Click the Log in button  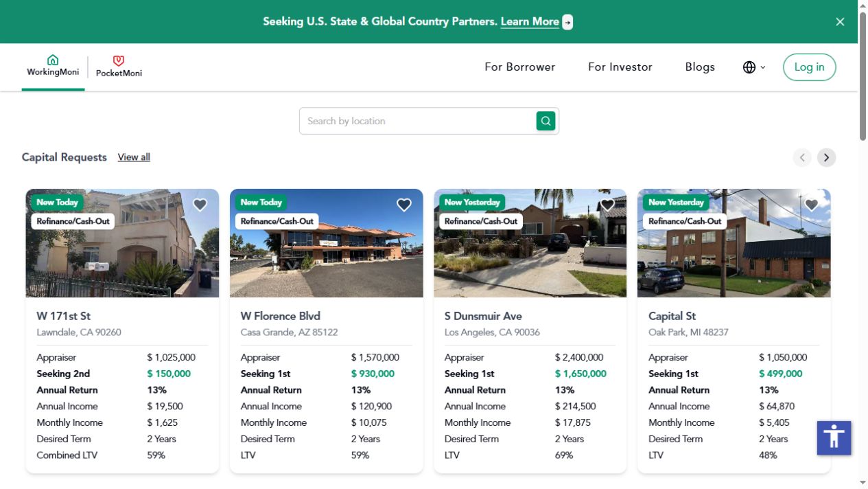pos(809,67)
